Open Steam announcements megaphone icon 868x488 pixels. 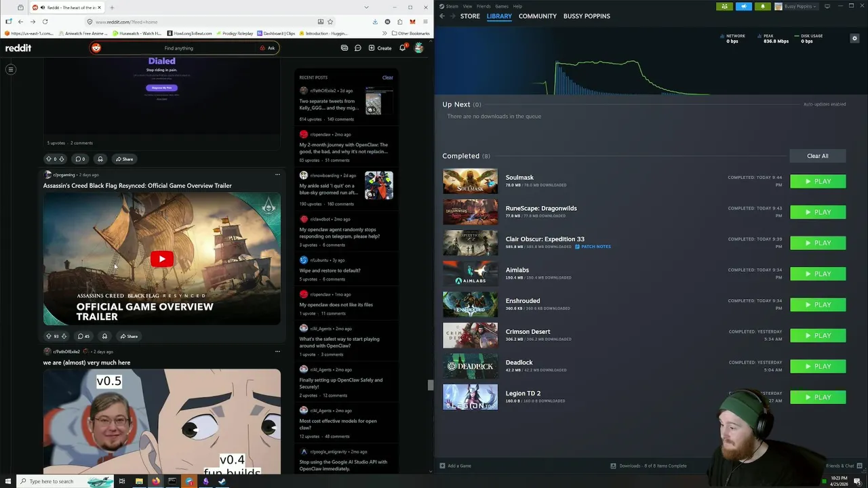click(744, 6)
